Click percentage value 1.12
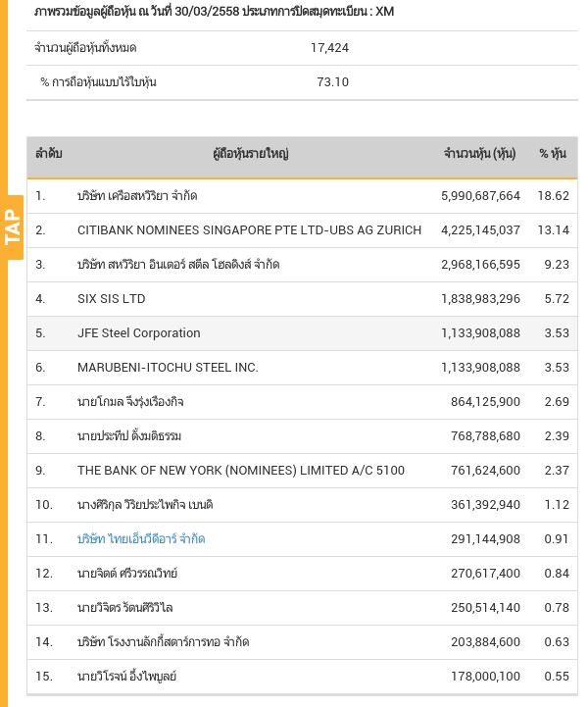This screenshot has width=588, height=707. click(x=557, y=505)
